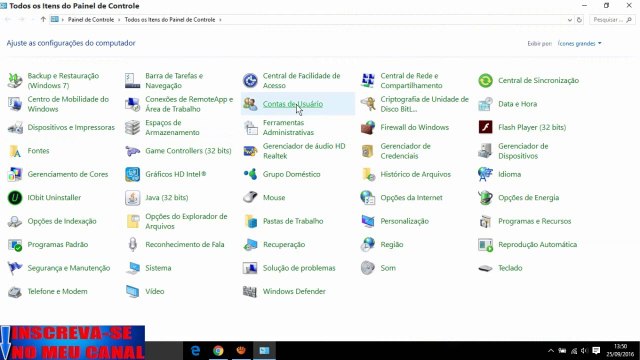Click Opções do Explorador de Arquivos link
Viewport: 640px width, 360px height.
click(186, 221)
